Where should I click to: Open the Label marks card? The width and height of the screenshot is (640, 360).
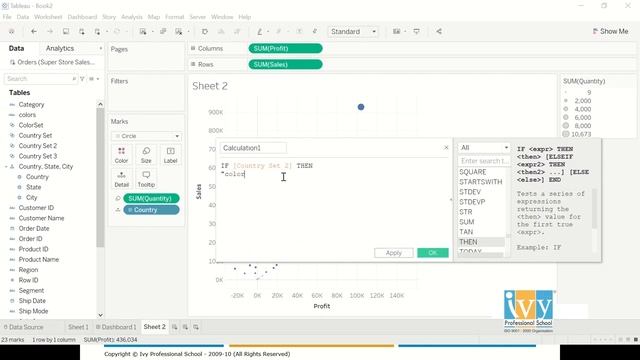pyautogui.click(x=170, y=156)
